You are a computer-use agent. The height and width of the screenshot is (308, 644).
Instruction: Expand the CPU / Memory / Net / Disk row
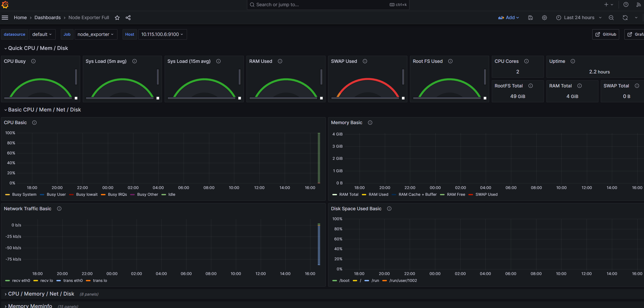click(x=41, y=294)
